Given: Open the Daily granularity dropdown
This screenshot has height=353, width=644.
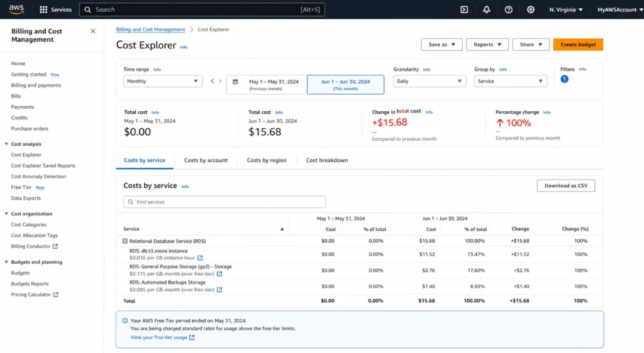Looking at the screenshot, I should (430, 81).
